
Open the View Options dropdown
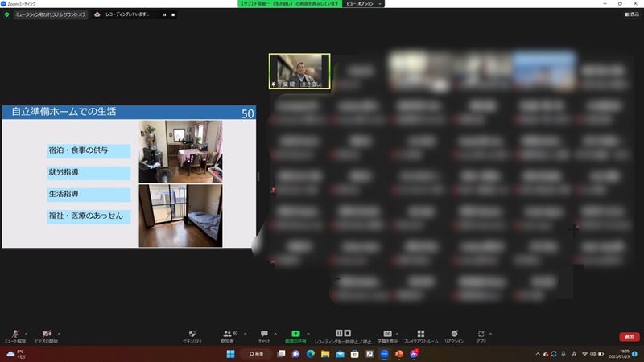click(x=363, y=4)
